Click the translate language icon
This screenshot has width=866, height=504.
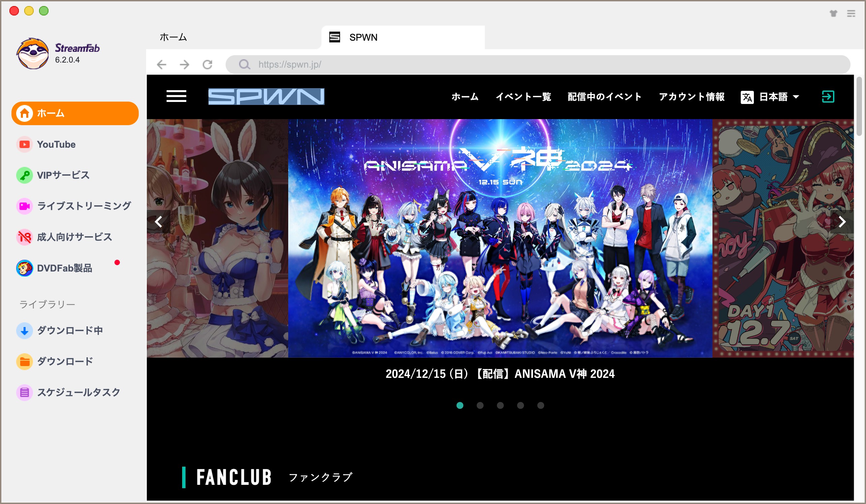[747, 97]
